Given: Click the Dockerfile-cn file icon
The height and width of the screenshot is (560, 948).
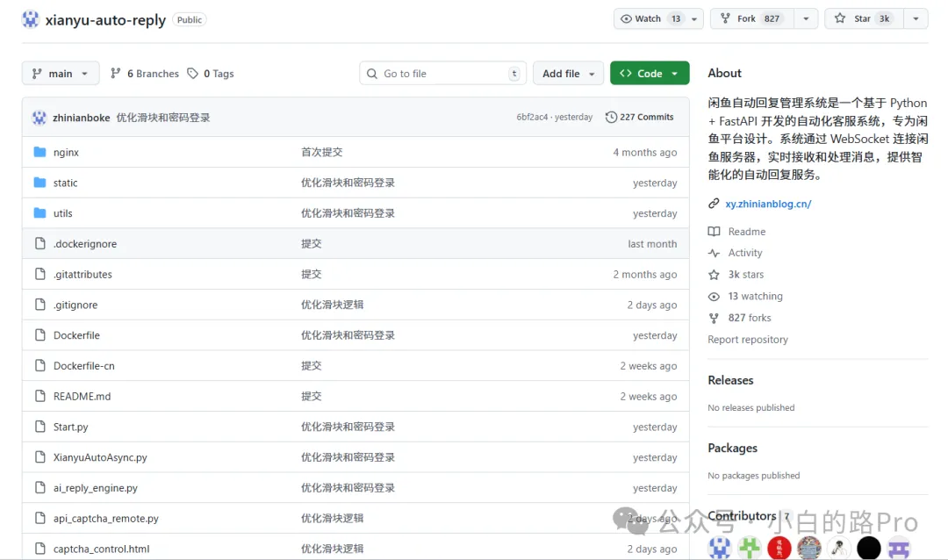Looking at the screenshot, I should click(x=39, y=365).
